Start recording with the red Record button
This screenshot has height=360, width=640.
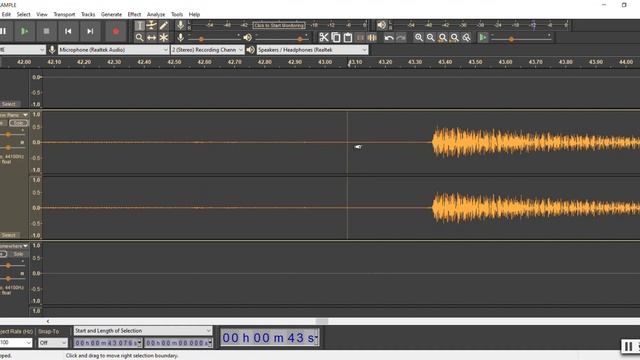tap(116, 31)
